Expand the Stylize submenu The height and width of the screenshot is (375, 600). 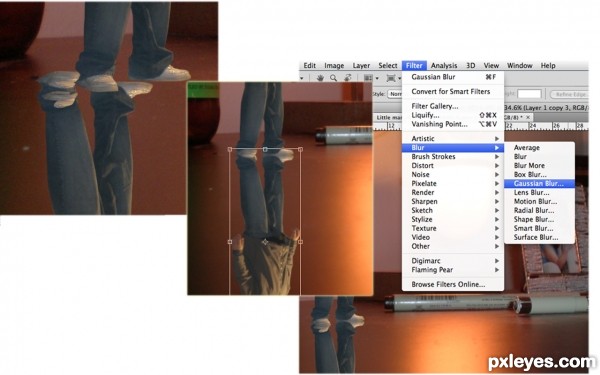453,219
